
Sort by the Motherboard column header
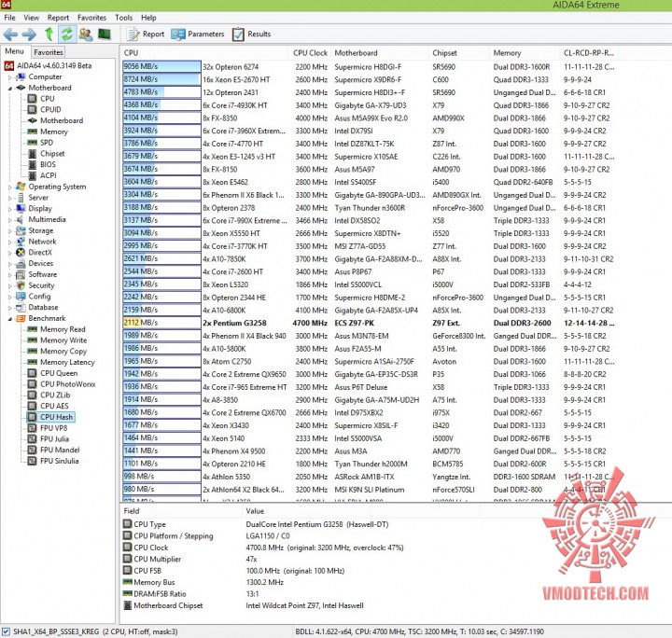click(x=380, y=53)
